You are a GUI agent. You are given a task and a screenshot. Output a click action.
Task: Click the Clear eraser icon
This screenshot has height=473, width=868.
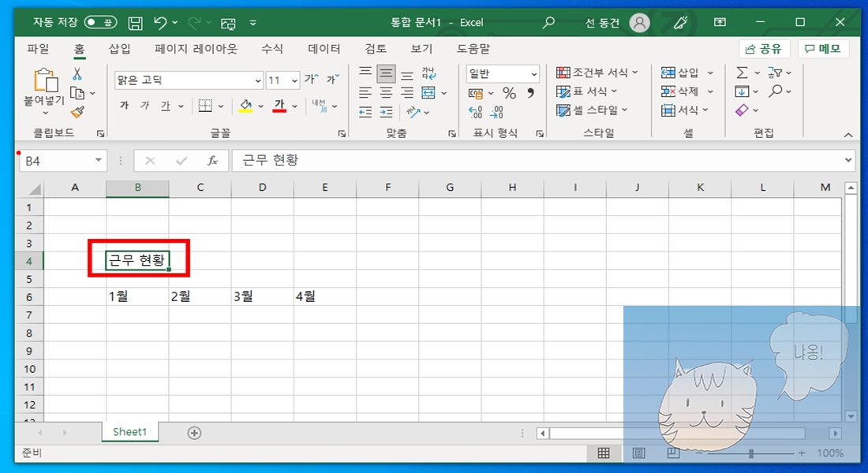742,110
